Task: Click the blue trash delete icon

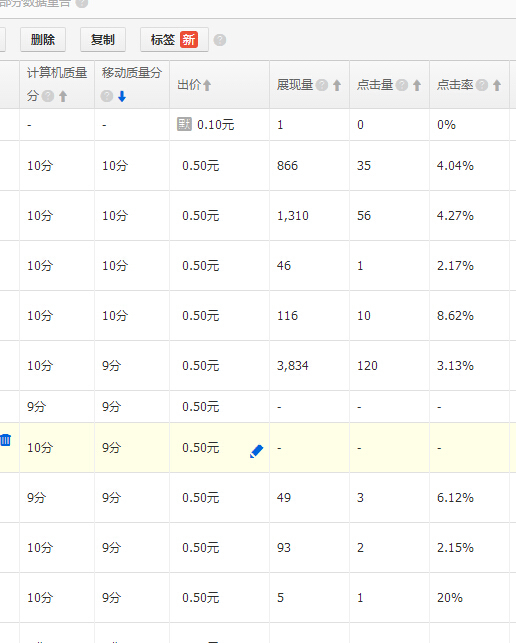Action: click(5, 440)
